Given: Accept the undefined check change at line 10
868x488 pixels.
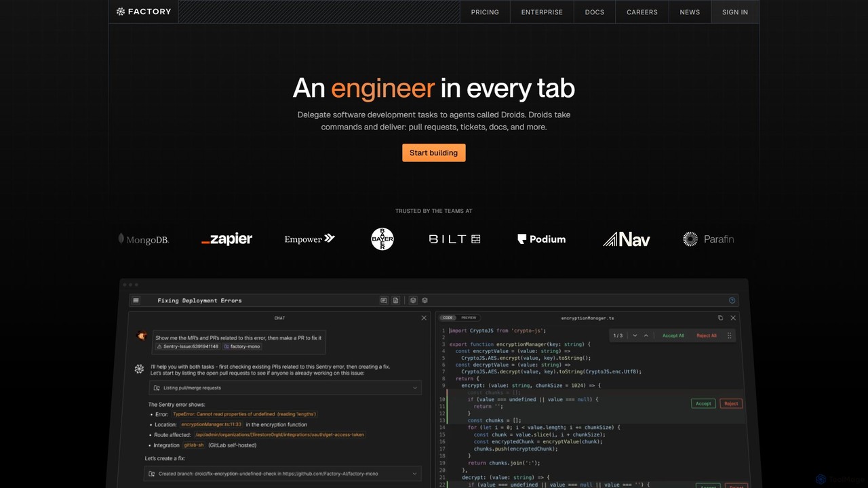Looking at the screenshot, I should pyautogui.click(x=703, y=403).
